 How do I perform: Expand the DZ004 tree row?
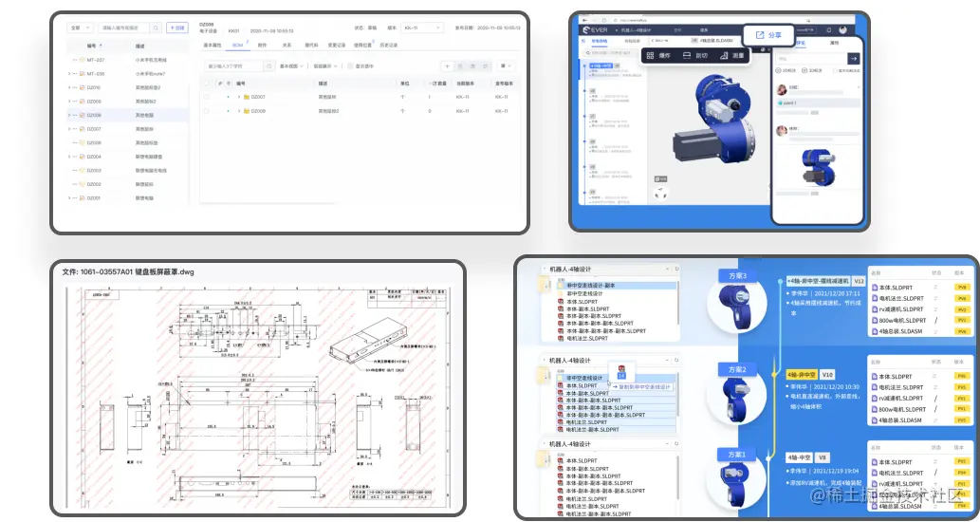[69, 157]
